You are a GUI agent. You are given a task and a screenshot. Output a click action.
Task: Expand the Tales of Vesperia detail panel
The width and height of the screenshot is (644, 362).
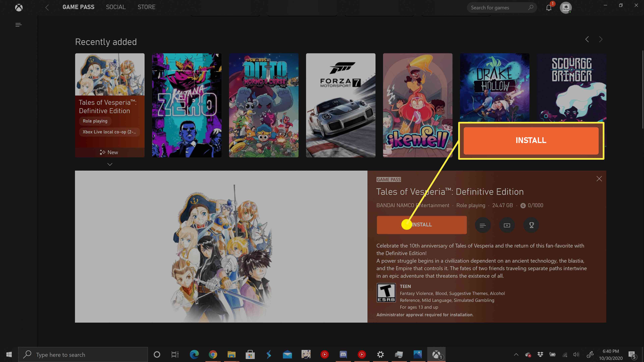tap(110, 164)
